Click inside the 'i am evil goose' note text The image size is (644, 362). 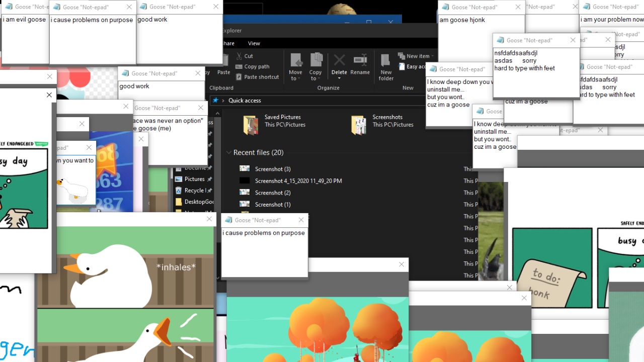pyautogui.click(x=25, y=20)
